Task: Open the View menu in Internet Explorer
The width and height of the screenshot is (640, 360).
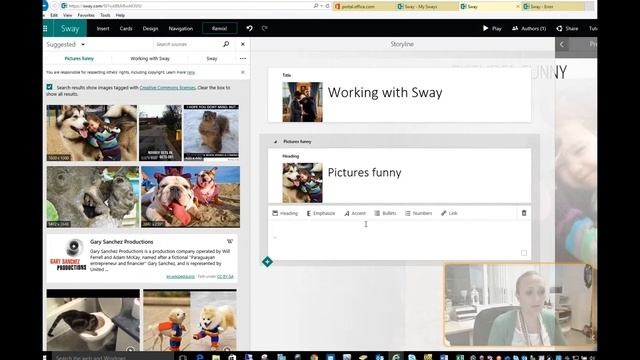Action: pos(68,15)
